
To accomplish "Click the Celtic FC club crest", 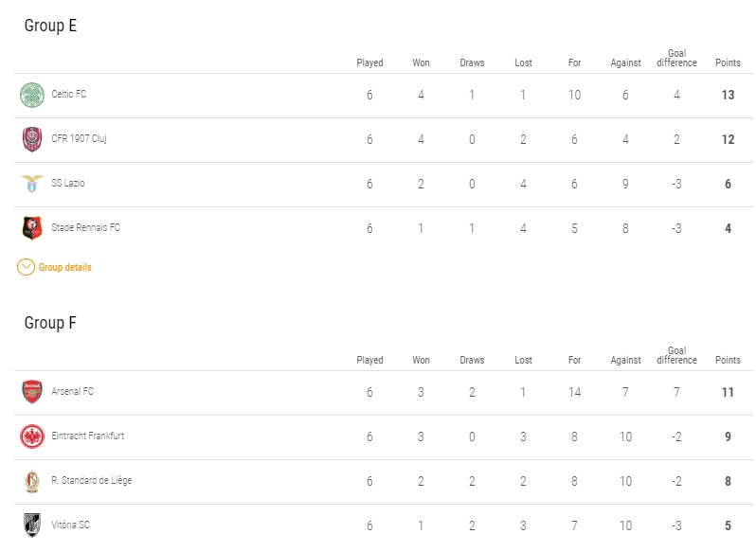I will [32, 95].
